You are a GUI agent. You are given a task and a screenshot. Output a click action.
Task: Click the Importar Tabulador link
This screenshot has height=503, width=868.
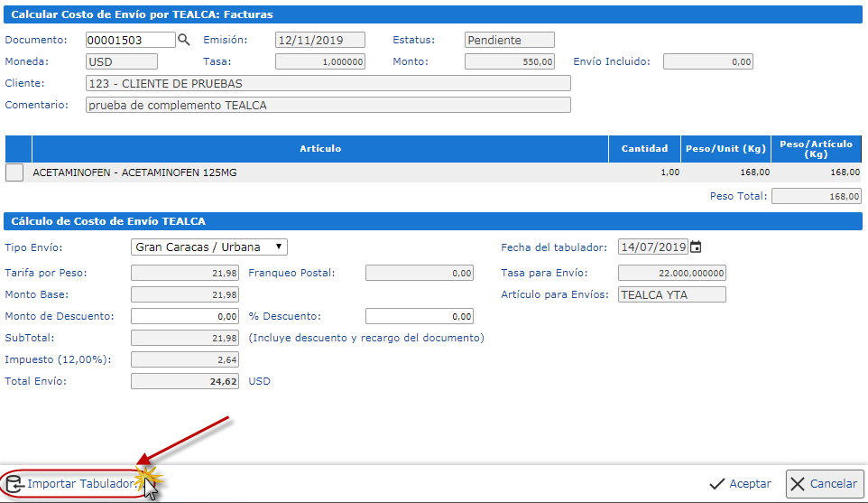point(79,484)
